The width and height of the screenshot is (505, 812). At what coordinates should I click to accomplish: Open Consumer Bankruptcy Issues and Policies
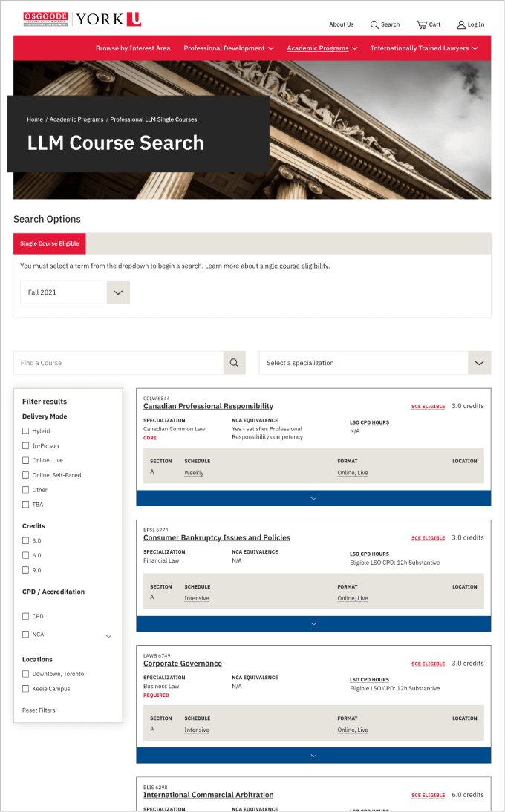click(x=217, y=537)
